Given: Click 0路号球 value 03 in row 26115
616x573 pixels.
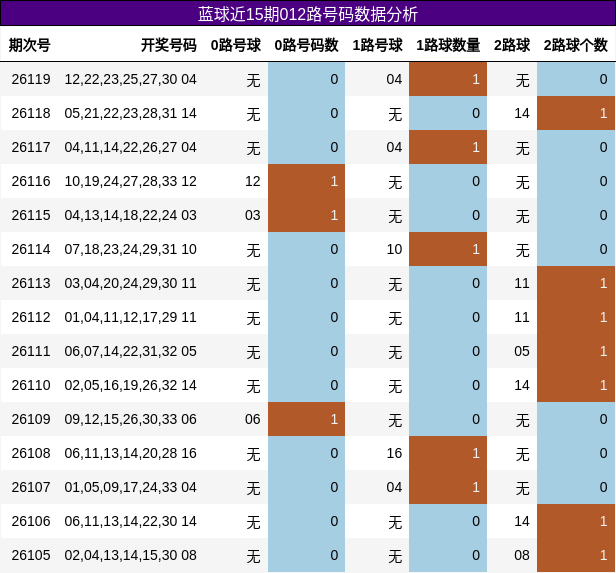Looking at the screenshot, I should coord(253,215).
